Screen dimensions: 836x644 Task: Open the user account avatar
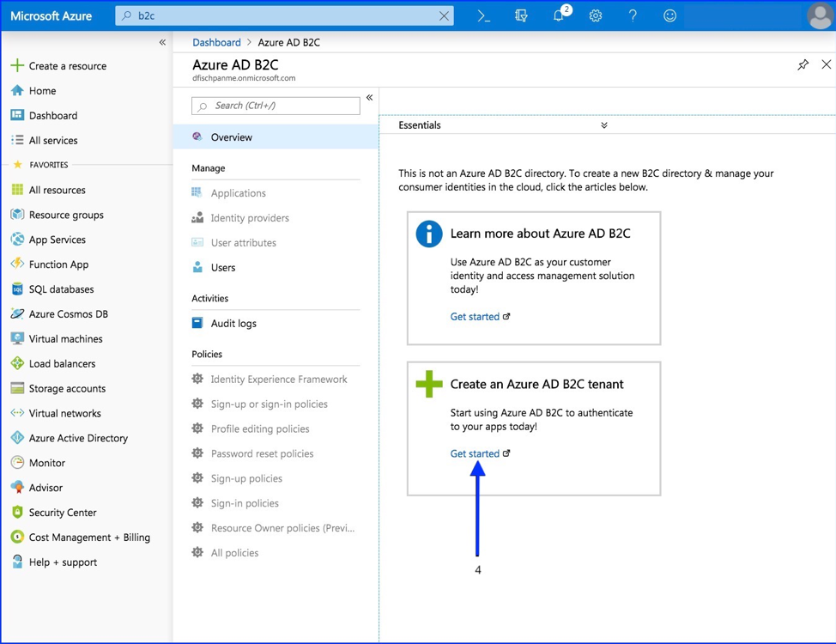tap(821, 16)
